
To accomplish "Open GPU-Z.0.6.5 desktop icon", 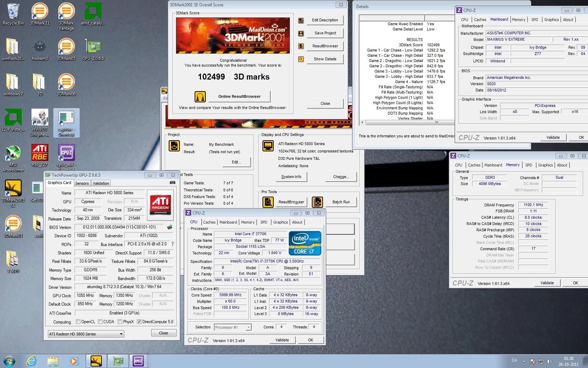I will click(x=93, y=49).
